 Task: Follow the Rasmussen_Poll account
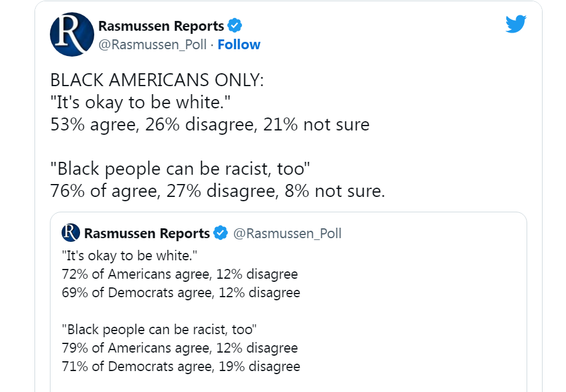tap(238, 45)
